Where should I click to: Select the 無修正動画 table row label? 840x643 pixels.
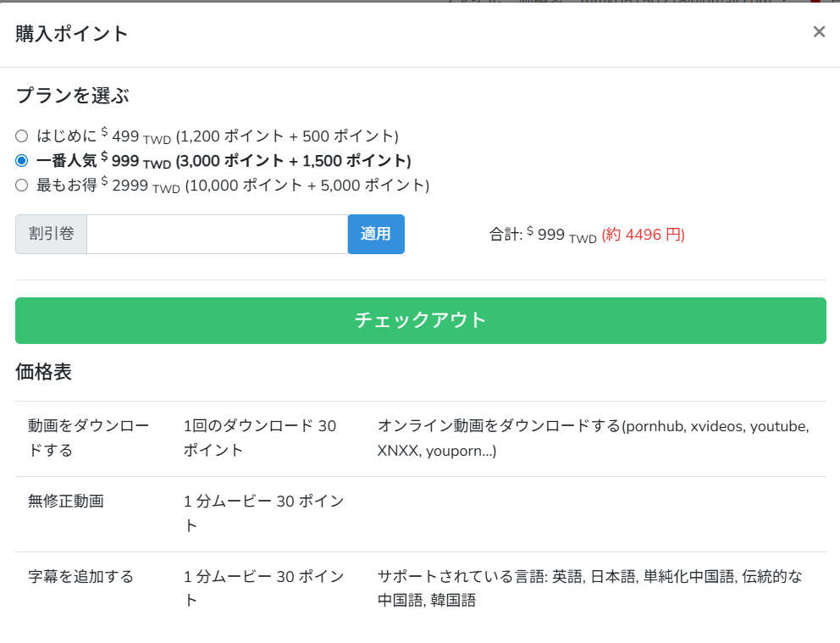(65, 501)
